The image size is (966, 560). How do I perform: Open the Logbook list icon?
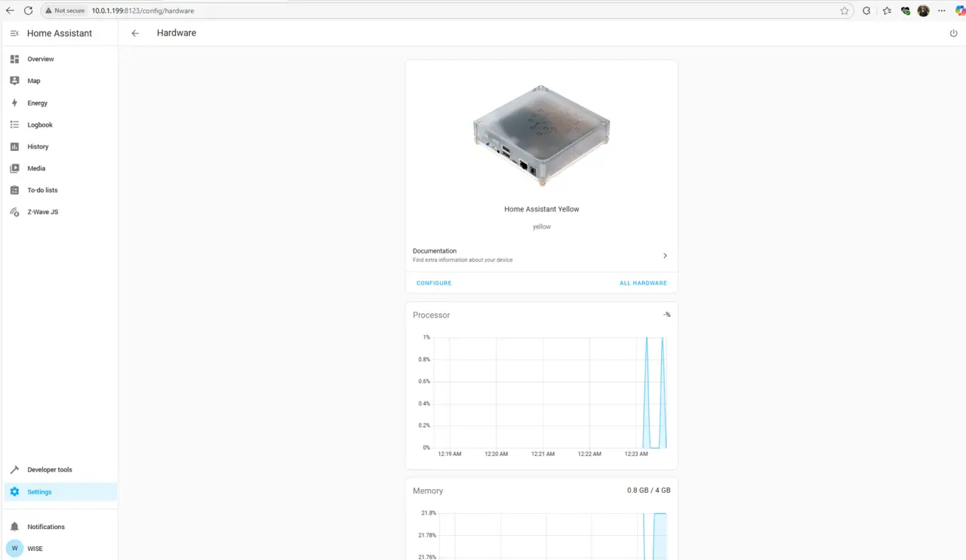(x=14, y=125)
